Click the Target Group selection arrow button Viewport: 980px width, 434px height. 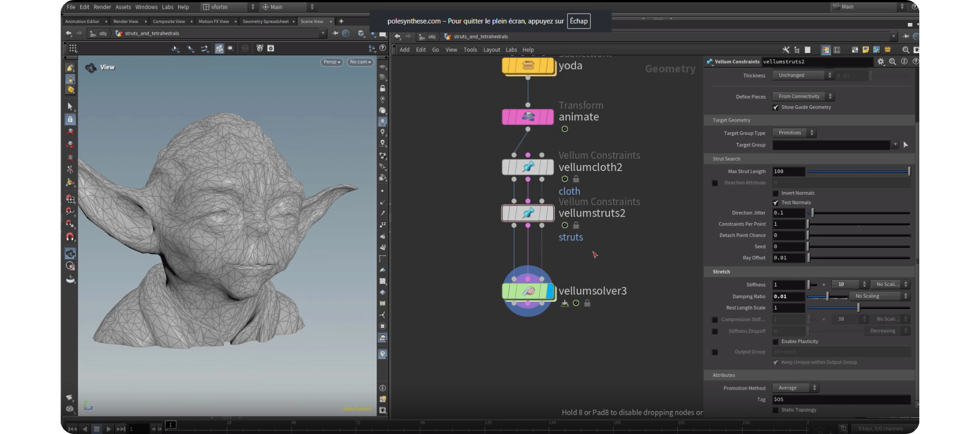[x=906, y=145]
